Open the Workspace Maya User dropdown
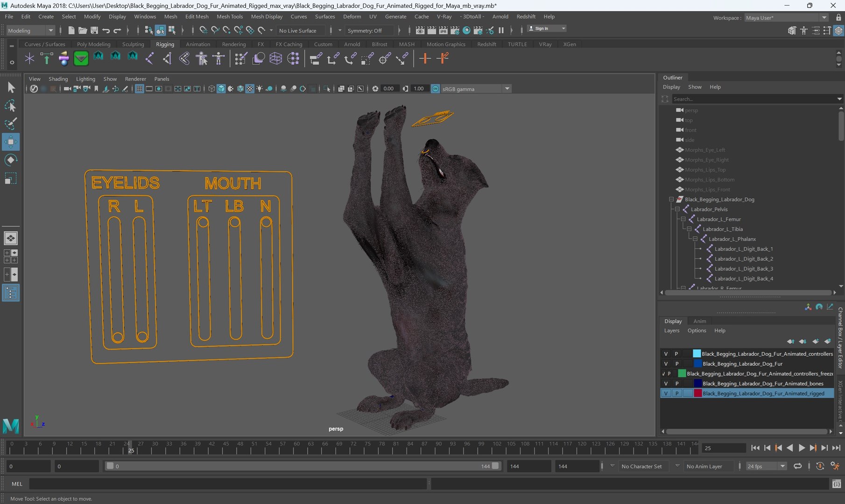Viewport: 845px width, 504px height. [786, 18]
